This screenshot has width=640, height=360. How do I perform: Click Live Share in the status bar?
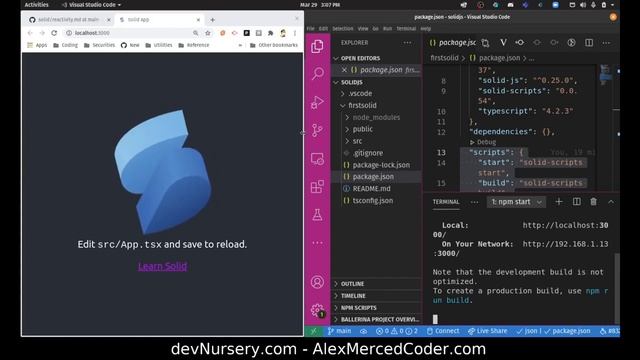(x=487, y=331)
